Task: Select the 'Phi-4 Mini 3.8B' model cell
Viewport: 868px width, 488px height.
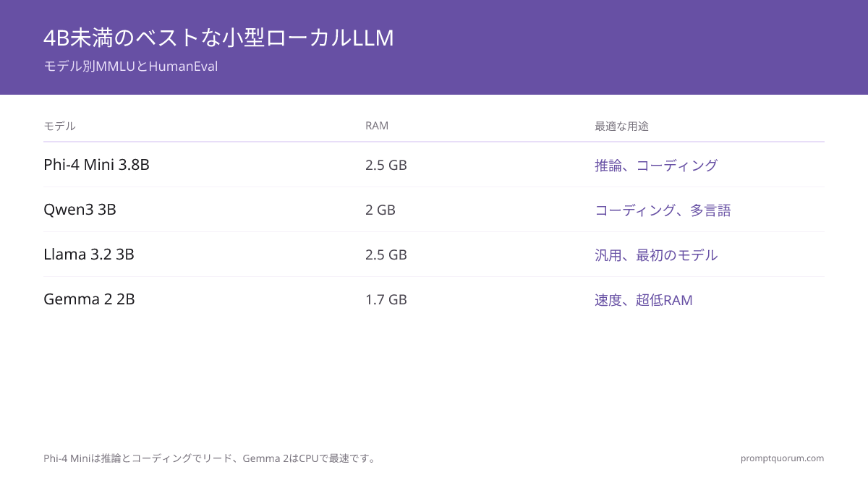Action: [x=96, y=165]
